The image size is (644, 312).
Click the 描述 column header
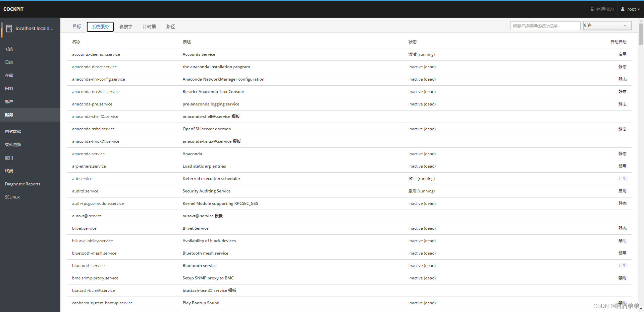[x=186, y=42]
